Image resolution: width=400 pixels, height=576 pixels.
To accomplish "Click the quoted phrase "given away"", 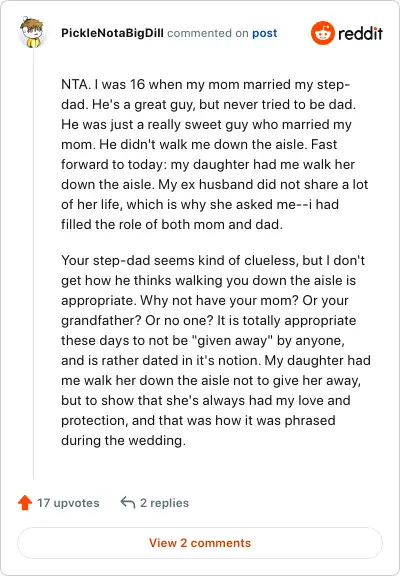I will pyautogui.click(x=235, y=341).
